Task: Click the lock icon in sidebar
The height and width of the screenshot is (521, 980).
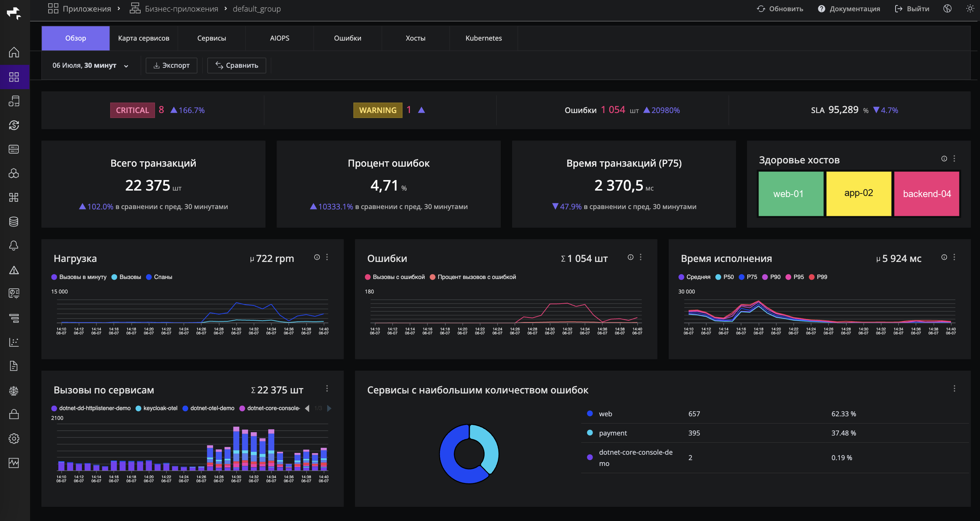Action: tap(14, 414)
